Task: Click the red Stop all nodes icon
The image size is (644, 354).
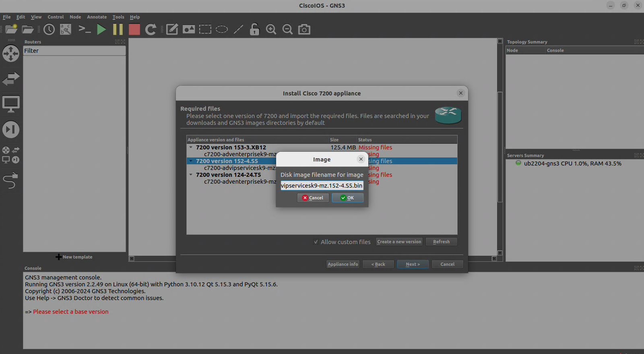Action: tap(134, 29)
